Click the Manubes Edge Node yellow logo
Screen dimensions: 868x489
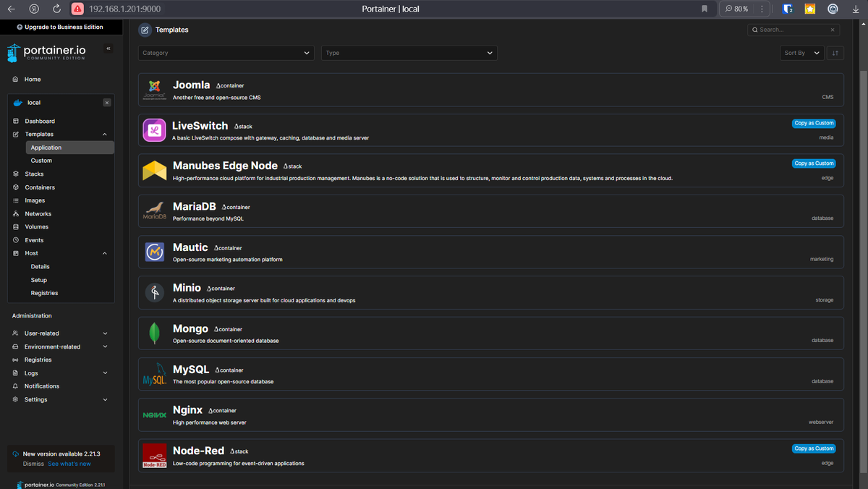(155, 171)
